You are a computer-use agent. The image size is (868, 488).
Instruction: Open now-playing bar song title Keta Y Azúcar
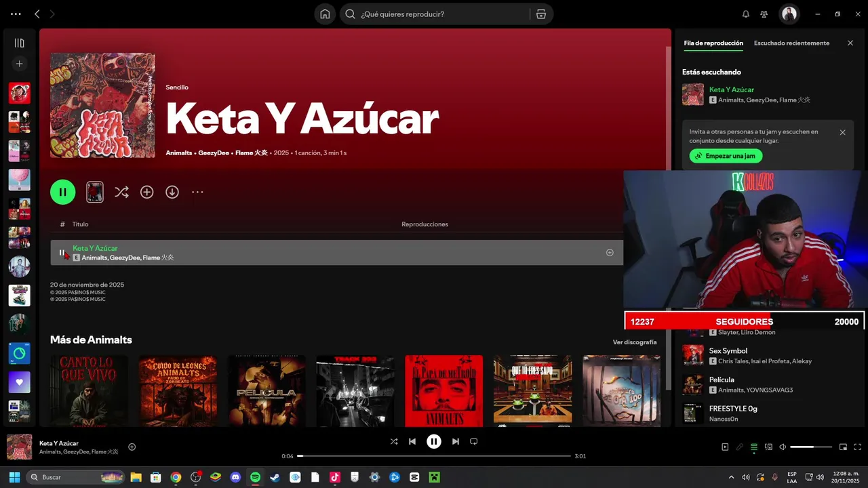(x=59, y=443)
